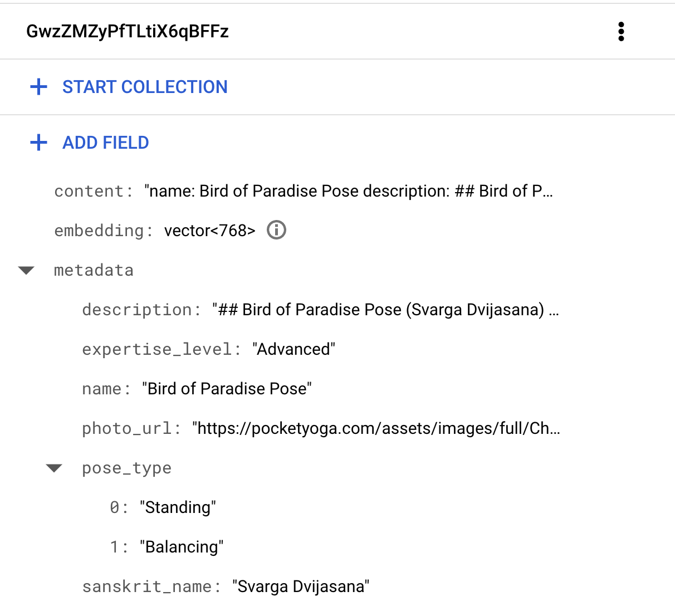This screenshot has height=616, width=675.
Task: Start a new collection under this document
Action: tap(144, 87)
